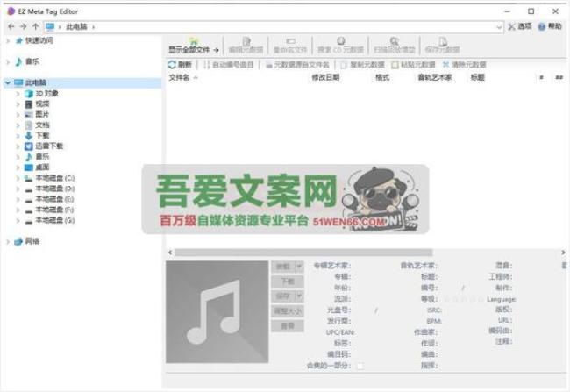Expand the 本地磁盘 (G:) node chevron
This screenshot has width=570, height=392.
(x=18, y=220)
